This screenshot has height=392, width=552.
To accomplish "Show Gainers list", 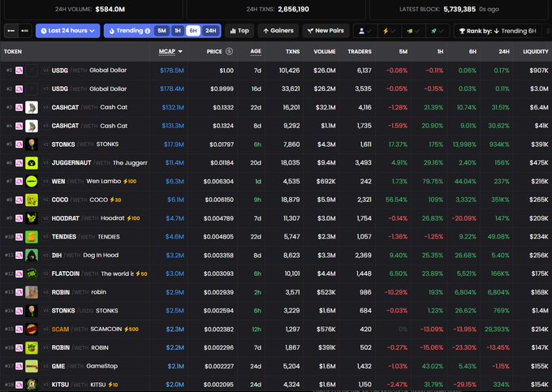I will pos(278,31).
